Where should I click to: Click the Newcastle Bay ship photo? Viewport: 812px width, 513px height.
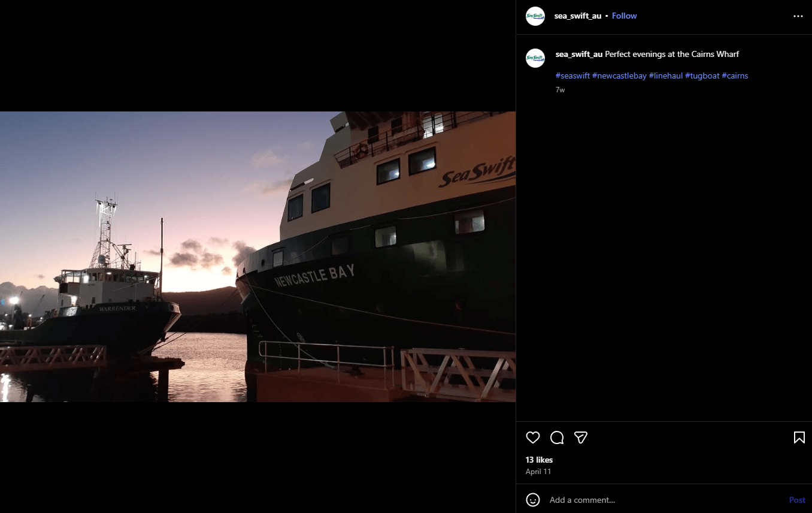point(257,256)
